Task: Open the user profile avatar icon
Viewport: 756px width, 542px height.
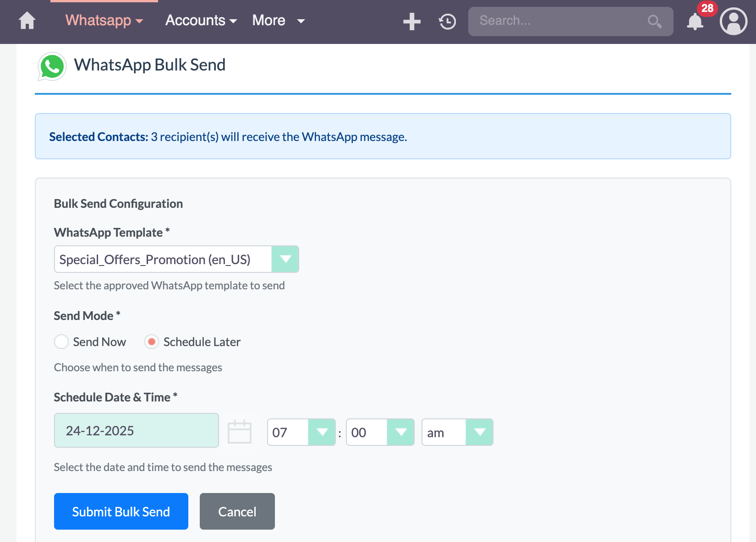Action: point(732,21)
